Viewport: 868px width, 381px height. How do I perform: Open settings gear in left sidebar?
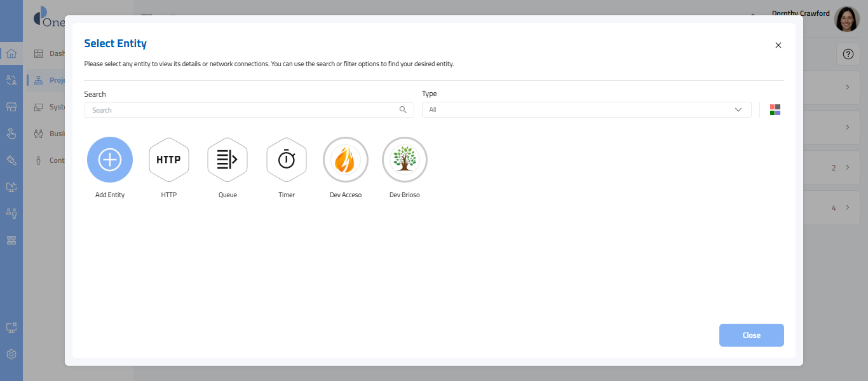coord(11,354)
